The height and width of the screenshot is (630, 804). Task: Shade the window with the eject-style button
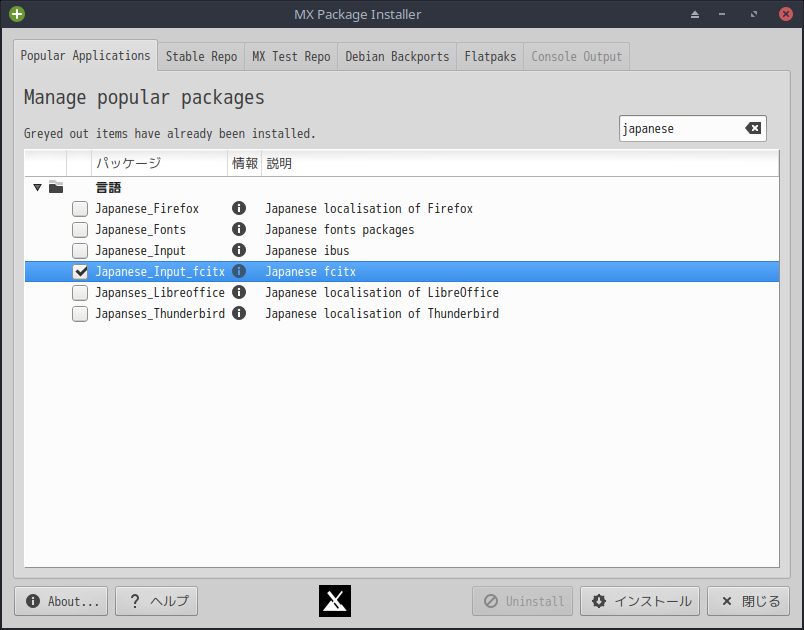click(695, 14)
